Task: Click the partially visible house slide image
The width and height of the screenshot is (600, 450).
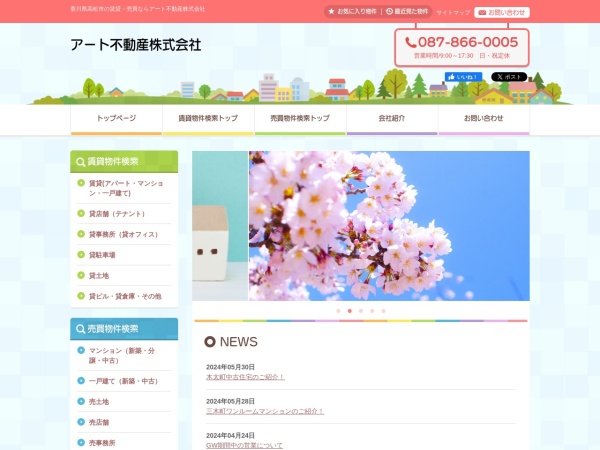Action: [x=220, y=226]
